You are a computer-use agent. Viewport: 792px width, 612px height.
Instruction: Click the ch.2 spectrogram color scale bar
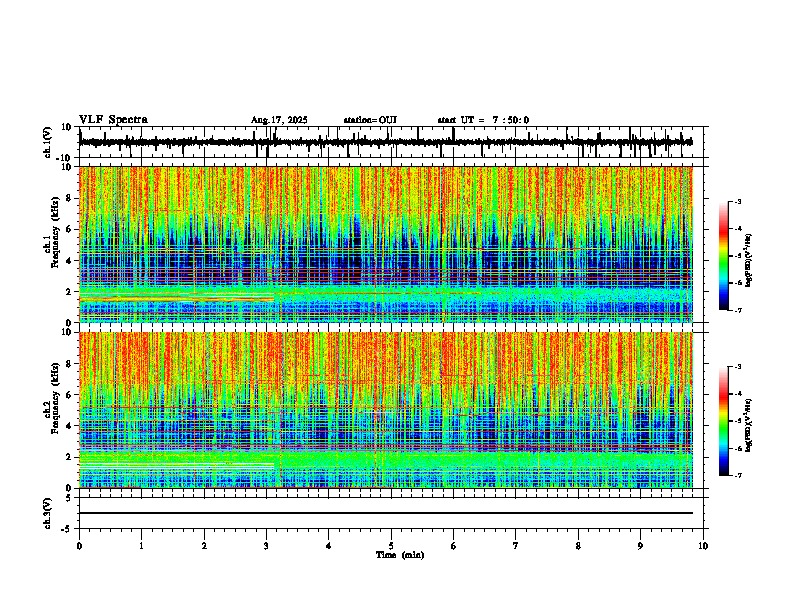[724, 421]
